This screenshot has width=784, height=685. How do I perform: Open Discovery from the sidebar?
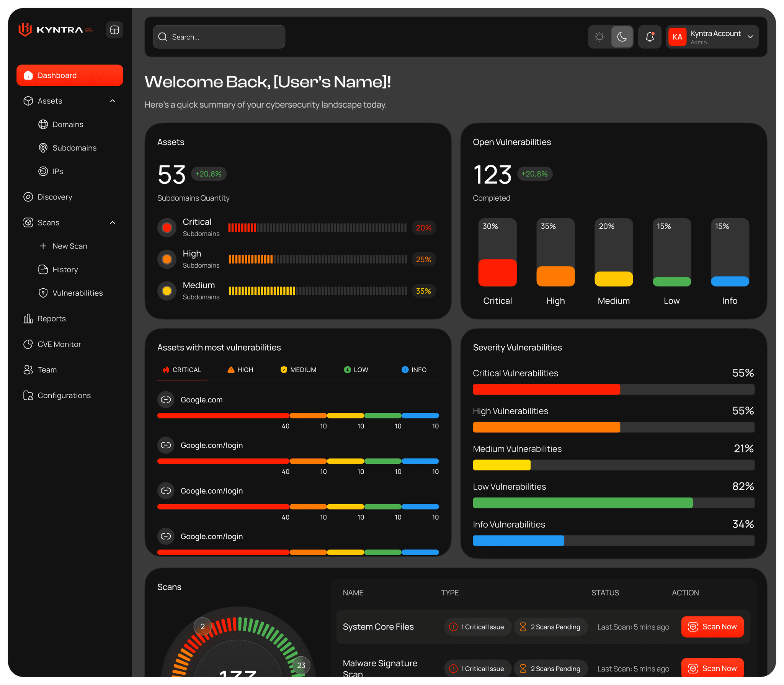(x=55, y=197)
